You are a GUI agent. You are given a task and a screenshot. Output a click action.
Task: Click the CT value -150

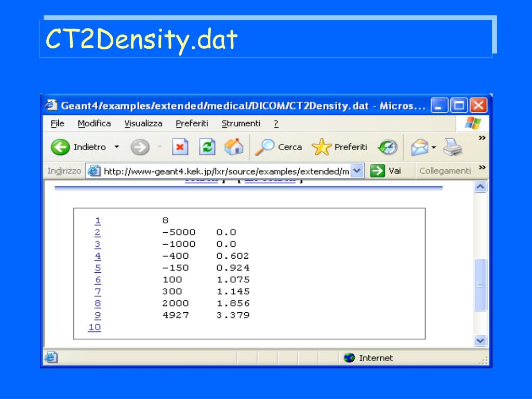[x=176, y=268]
